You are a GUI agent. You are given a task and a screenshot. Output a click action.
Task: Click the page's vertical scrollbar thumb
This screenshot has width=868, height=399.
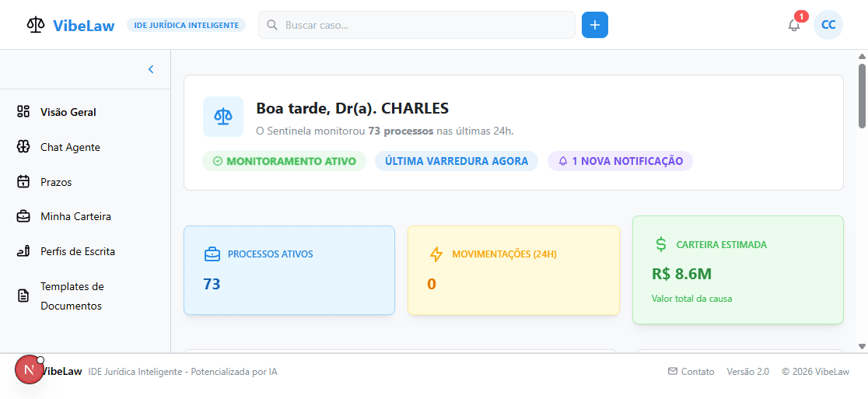pos(862,93)
